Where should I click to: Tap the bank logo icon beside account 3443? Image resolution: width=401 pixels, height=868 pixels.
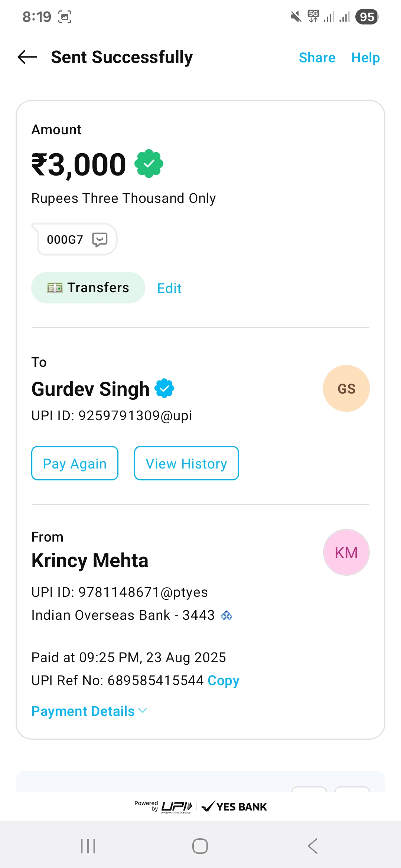coord(226,616)
